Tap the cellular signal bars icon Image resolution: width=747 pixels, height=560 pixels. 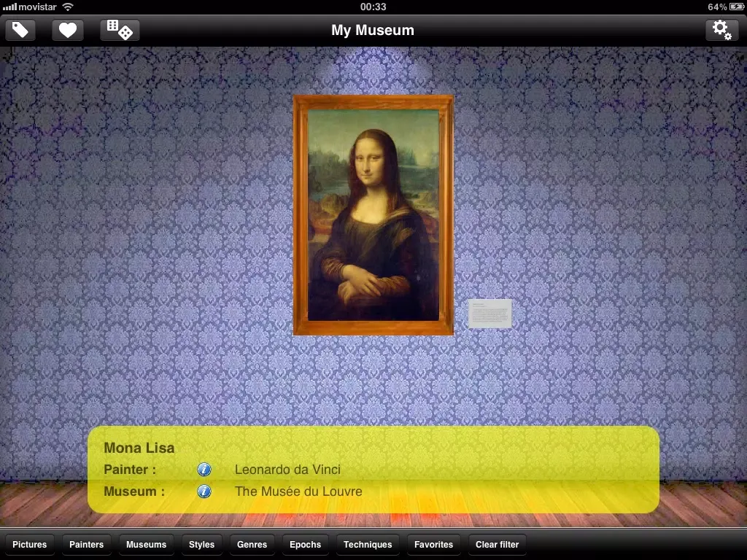tap(9, 7)
